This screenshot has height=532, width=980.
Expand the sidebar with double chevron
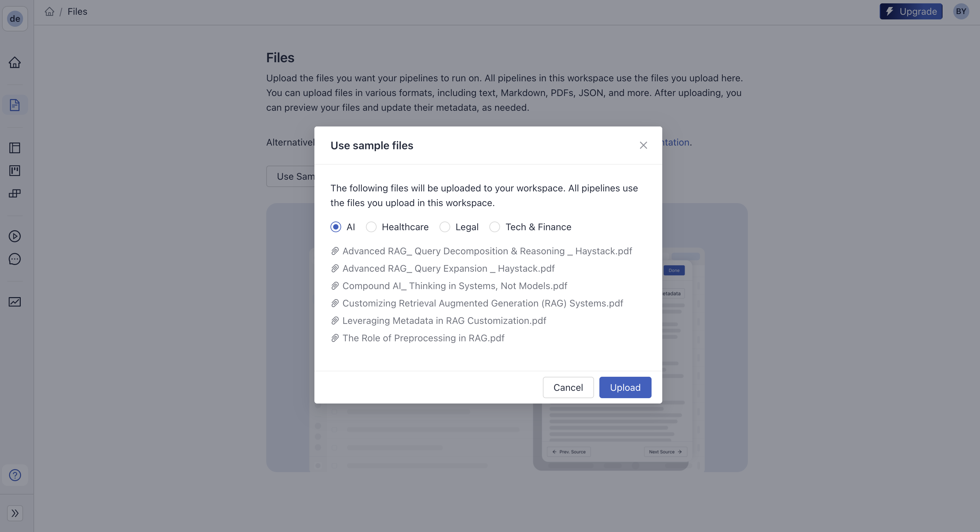point(15,513)
